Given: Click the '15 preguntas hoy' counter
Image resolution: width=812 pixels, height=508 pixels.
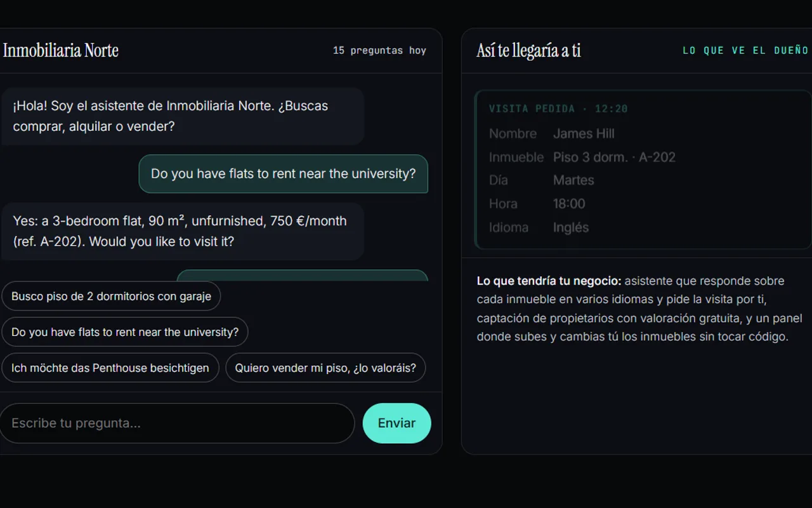Looking at the screenshot, I should pos(379,50).
